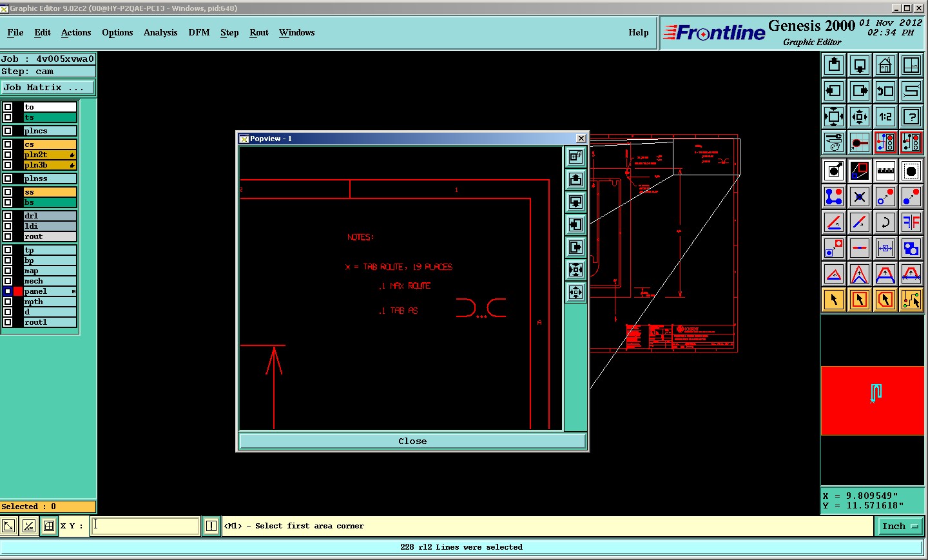Select the bs layer row

pyautogui.click(x=50, y=202)
